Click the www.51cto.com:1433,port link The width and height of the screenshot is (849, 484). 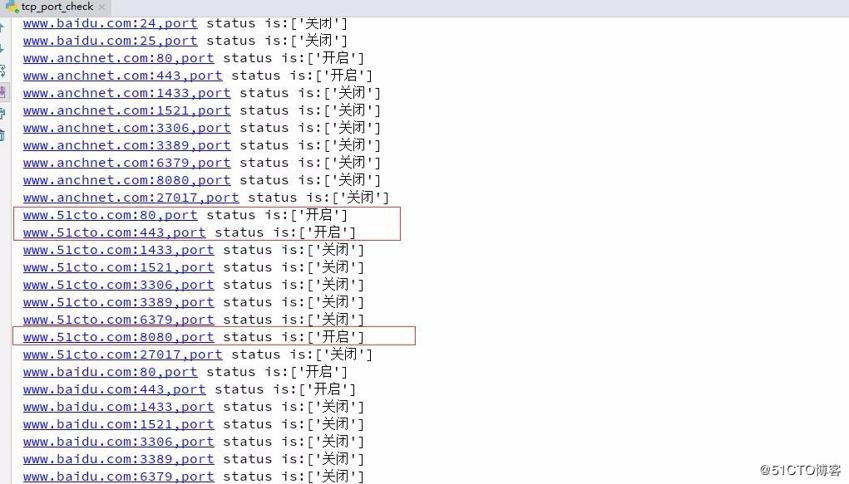pos(118,250)
